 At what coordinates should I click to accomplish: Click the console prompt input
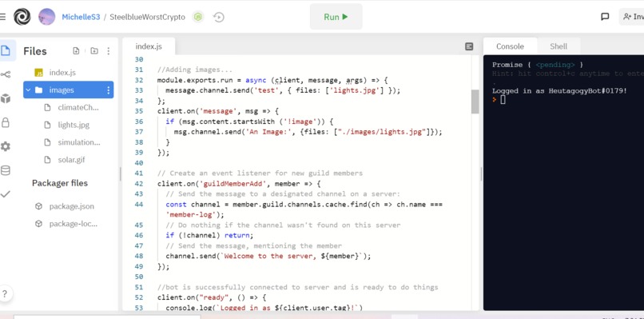503,99
